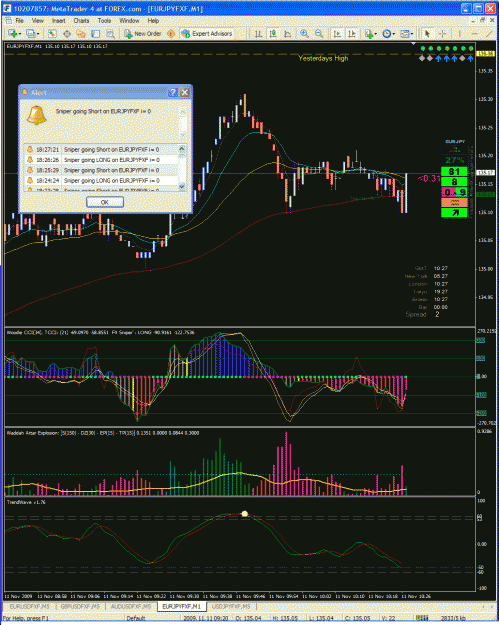The width and height of the screenshot is (499, 625).
Task: Click alert message scroll-up arrow
Action: coord(183,111)
